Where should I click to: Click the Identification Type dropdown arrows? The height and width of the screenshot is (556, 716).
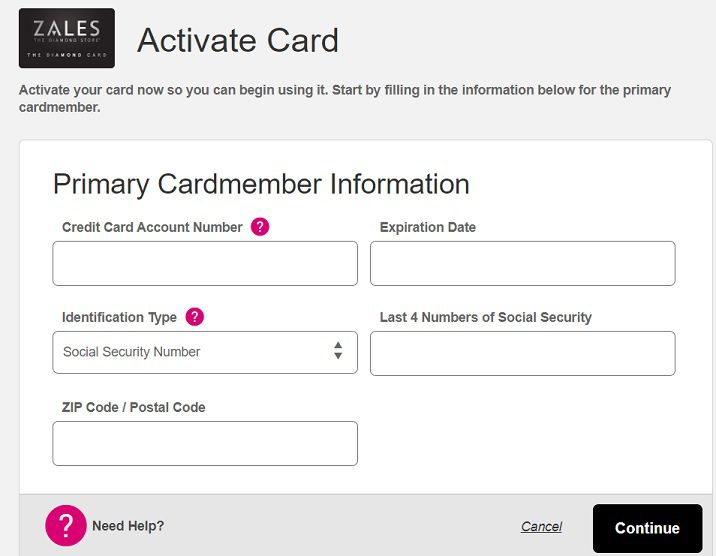pyautogui.click(x=338, y=352)
